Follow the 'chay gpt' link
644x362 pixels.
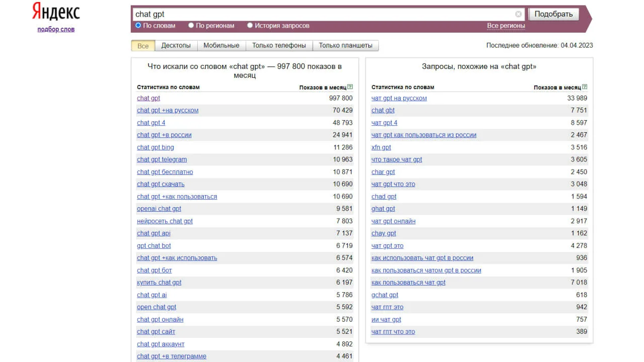(x=383, y=233)
